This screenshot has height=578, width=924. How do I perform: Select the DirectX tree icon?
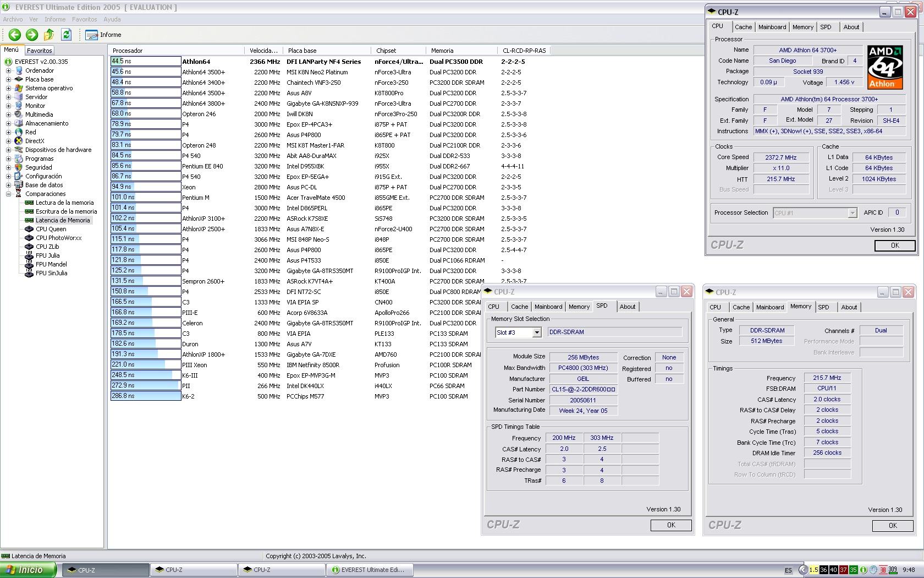19,141
